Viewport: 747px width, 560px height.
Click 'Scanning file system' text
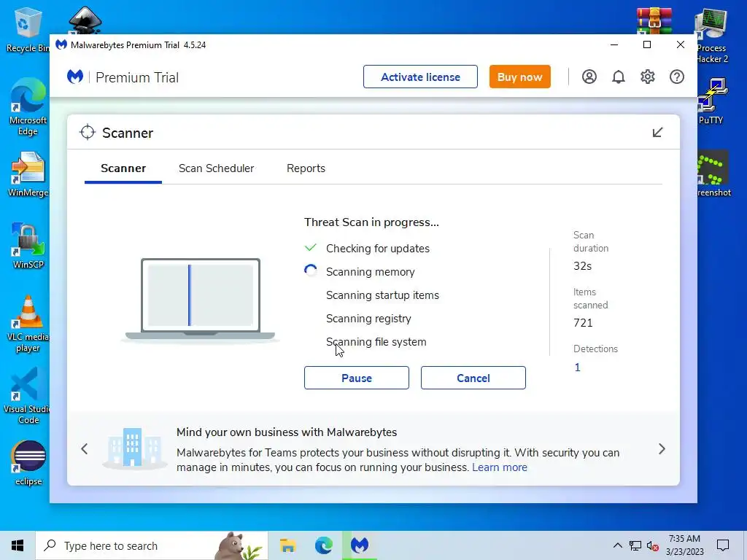pos(376,342)
